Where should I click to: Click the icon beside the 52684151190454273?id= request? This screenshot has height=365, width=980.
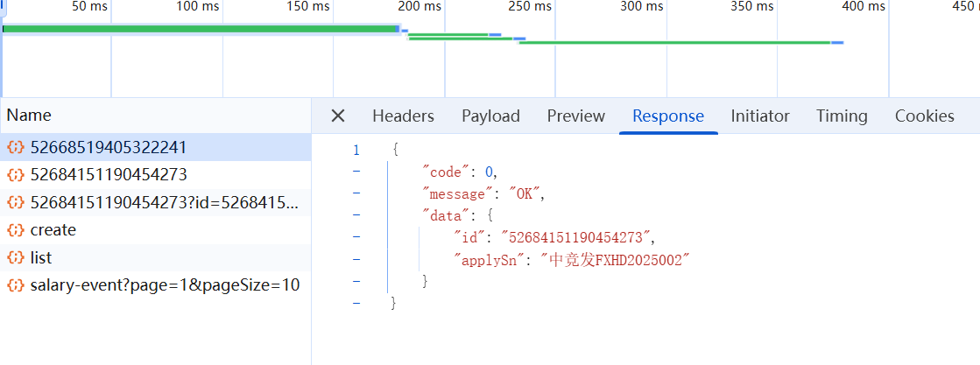click(x=16, y=202)
